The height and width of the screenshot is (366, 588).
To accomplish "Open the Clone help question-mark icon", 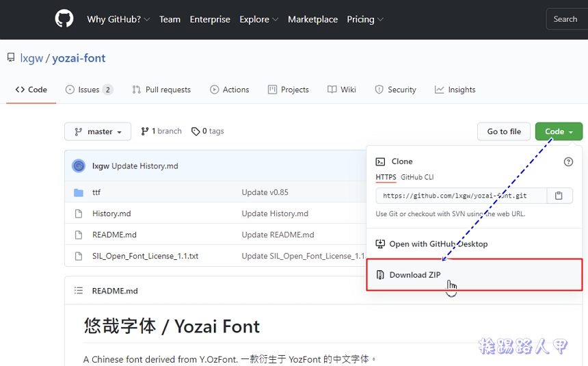I will (568, 161).
